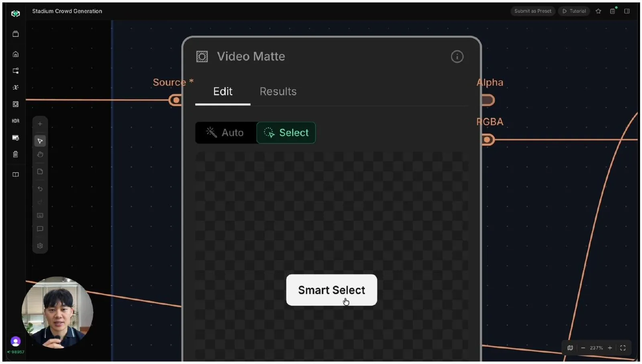Screen dimensions: 642x364
Task: Open canvas settings gear icon
Action: pyautogui.click(x=40, y=246)
